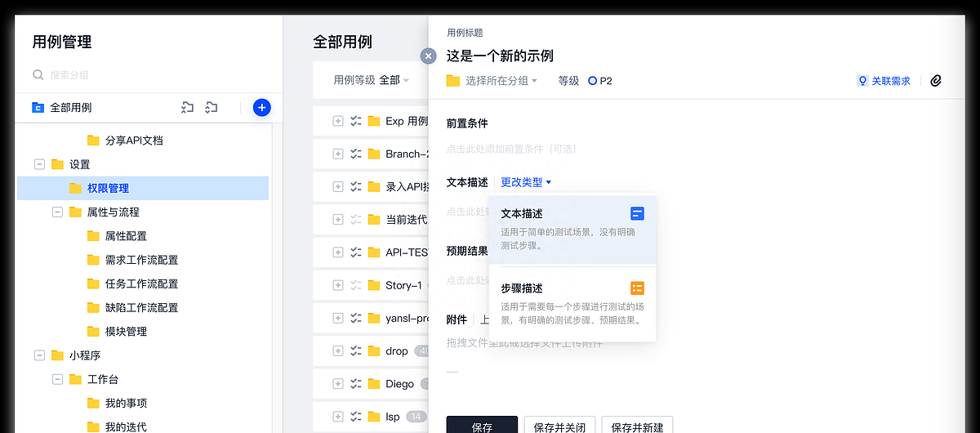Click the lightbulb icon beside 关联需求
This screenshot has width=980, height=433.
click(x=862, y=81)
